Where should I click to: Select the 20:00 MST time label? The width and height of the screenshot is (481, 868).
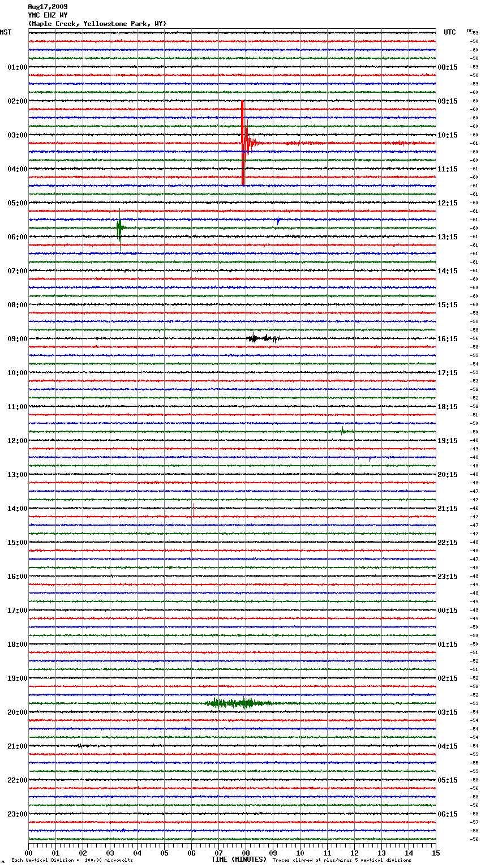click(18, 712)
